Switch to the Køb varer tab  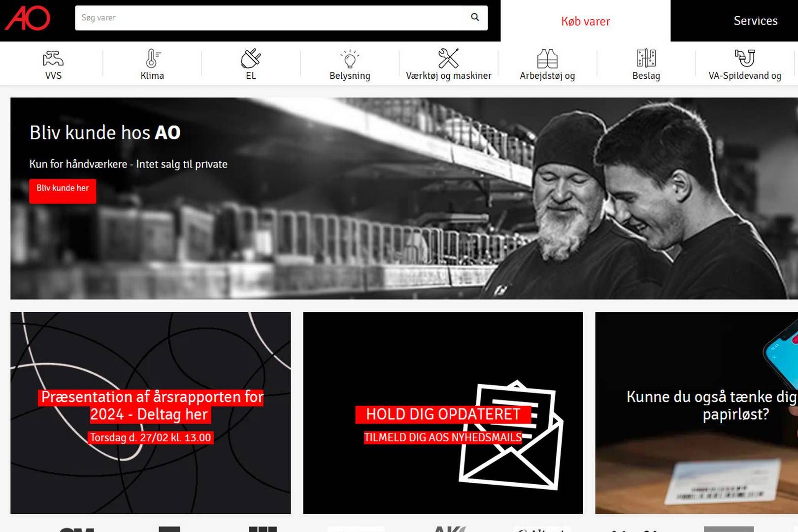(585, 21)
